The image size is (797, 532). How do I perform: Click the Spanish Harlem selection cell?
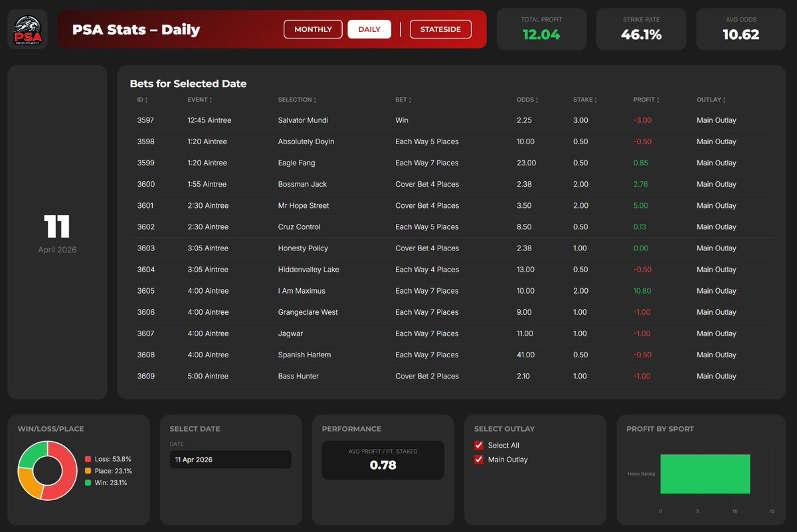(x=304, y=354)
